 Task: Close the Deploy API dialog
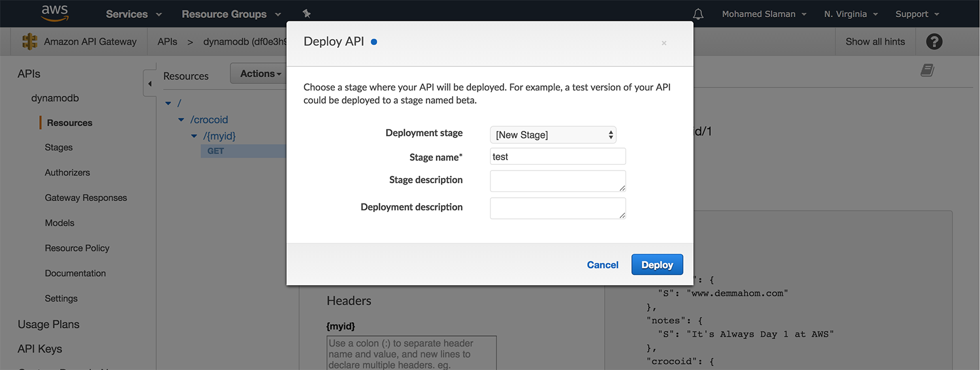click(664, 43)
